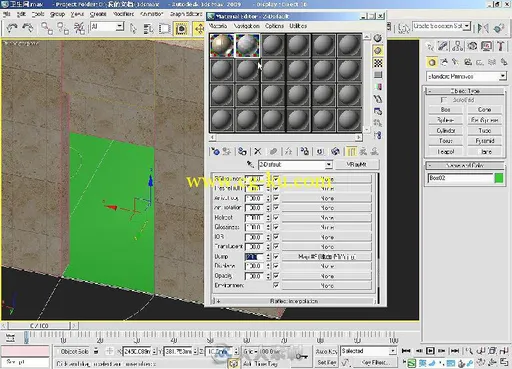Open the Material/Map Navigator icon
Image resolution: width=512 pixels, height=369 pixels.
pyautogui.click(x=378, y=135)
